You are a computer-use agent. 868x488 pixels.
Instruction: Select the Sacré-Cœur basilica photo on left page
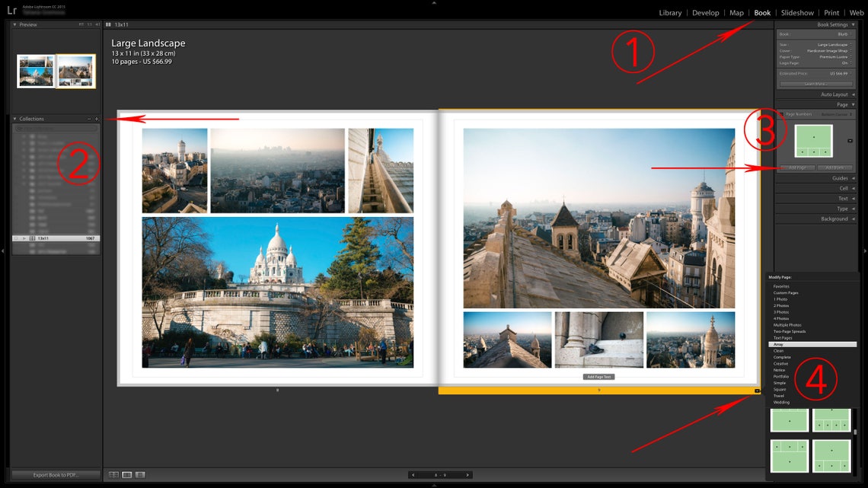pyautogui.click(x=277, y=292)
